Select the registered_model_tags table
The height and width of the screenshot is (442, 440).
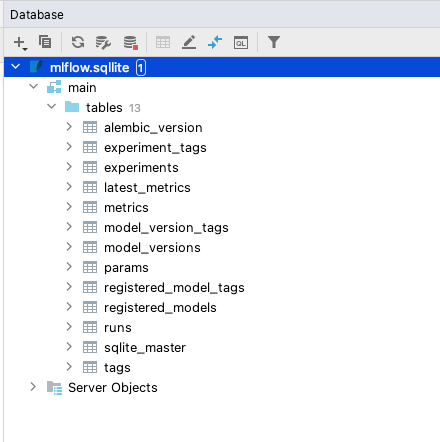pyautogui.click(x=174, y=288)
